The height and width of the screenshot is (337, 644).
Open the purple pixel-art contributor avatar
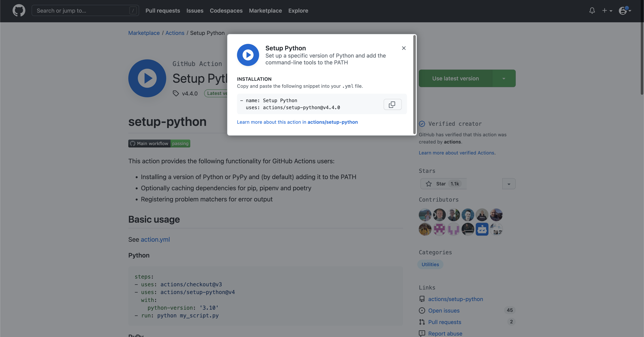point(439,229)
